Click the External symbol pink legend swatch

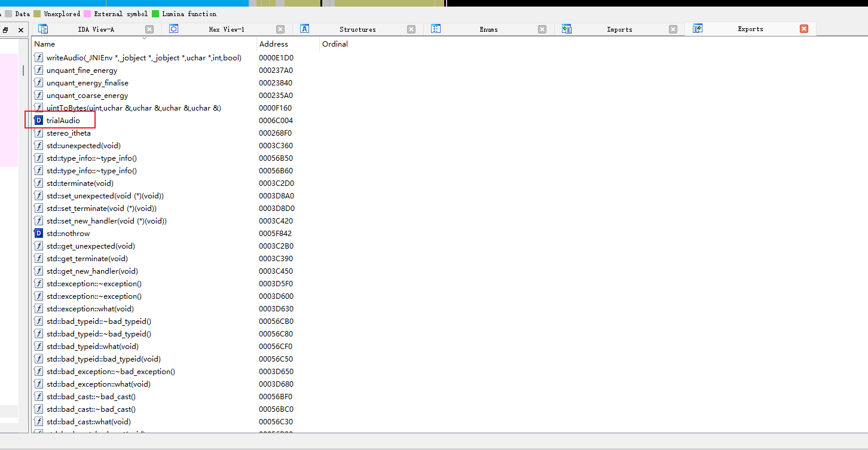point(87,14)
